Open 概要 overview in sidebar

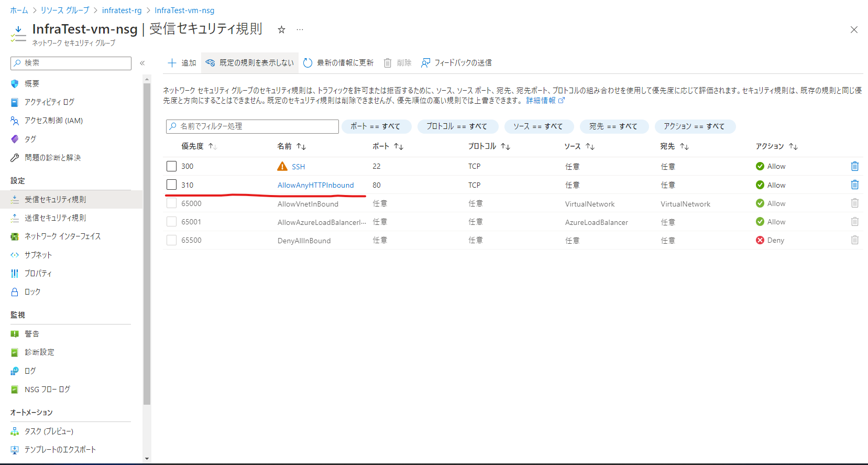[x=32, y=84]
